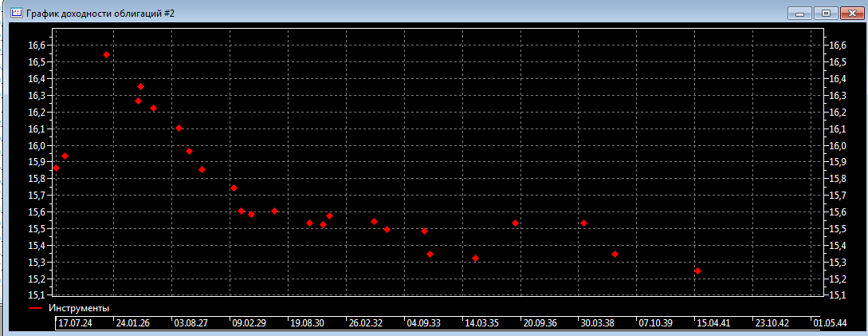Close the График доходности облигаций #2 window
868x336 pixels.
pos(852,14)
